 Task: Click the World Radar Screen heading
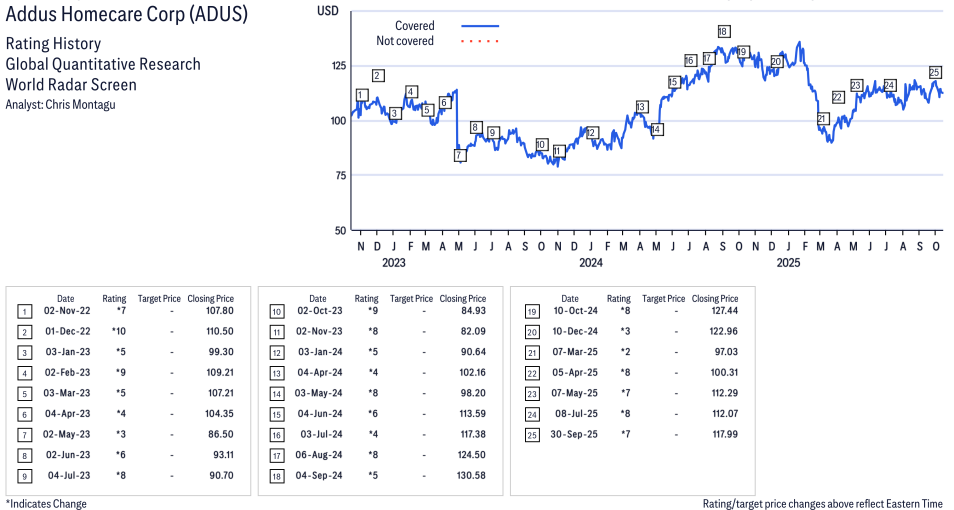(71, 84)
